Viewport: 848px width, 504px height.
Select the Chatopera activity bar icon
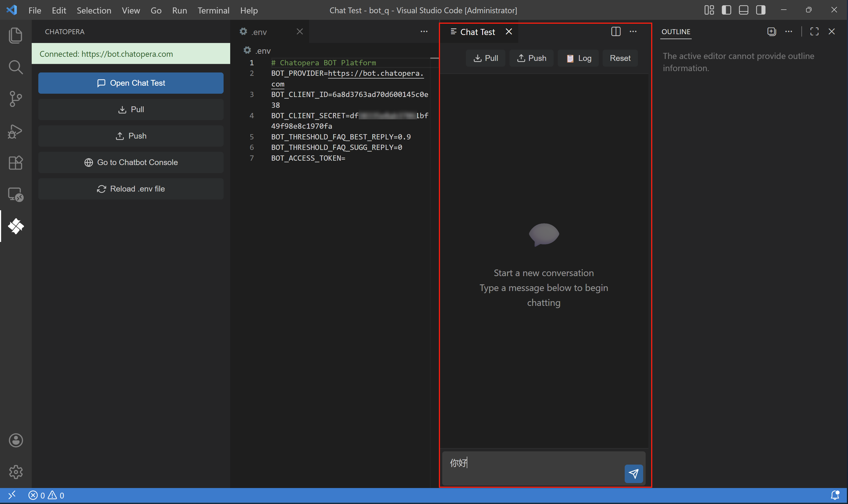16,226
